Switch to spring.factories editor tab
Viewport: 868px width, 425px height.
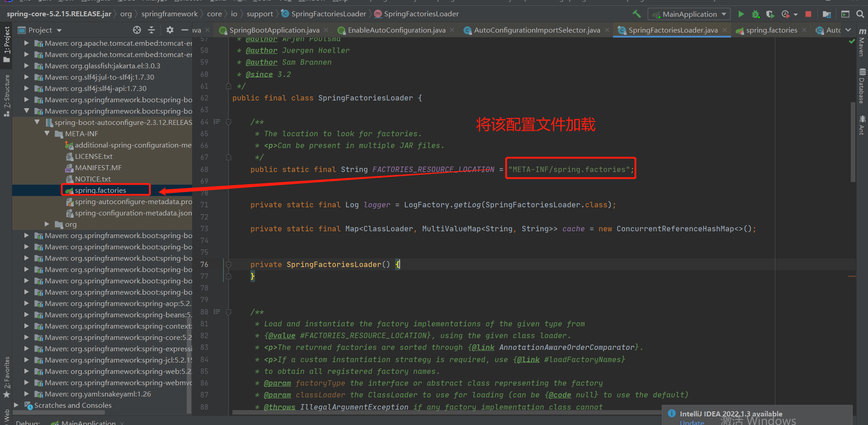click(771, 30)
